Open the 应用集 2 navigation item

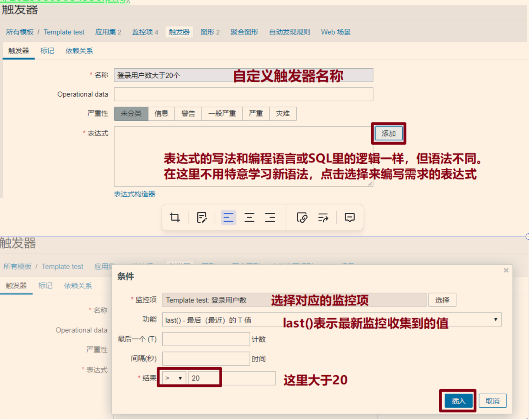coord(108,32)
